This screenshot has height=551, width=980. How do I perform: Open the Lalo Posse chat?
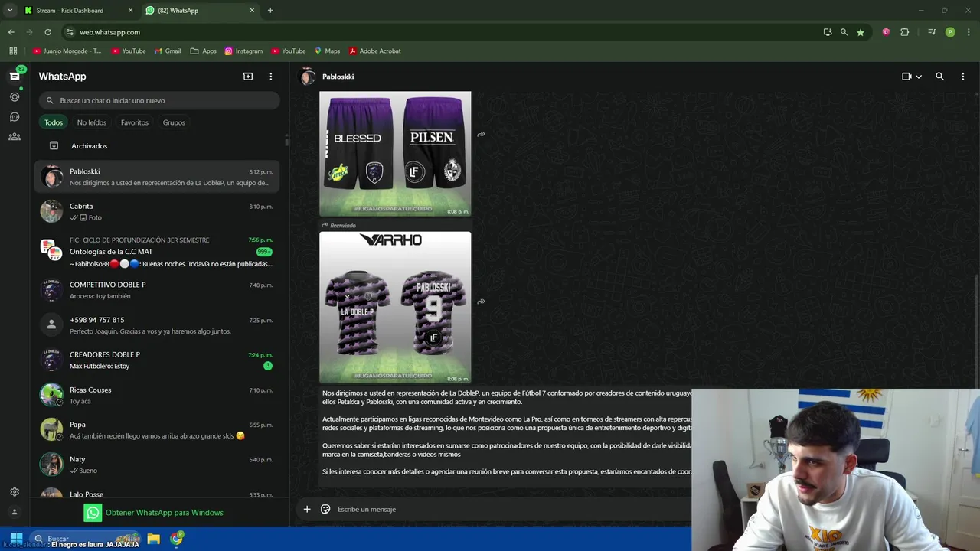tap(157, 494)
